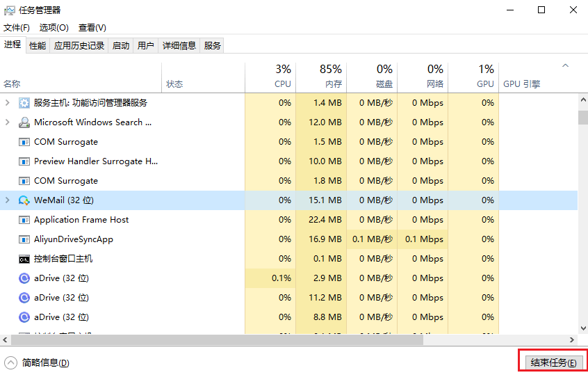Click the 12.0 MB memory value
This screenshot has width=588, height=375.
pos(325,122)
